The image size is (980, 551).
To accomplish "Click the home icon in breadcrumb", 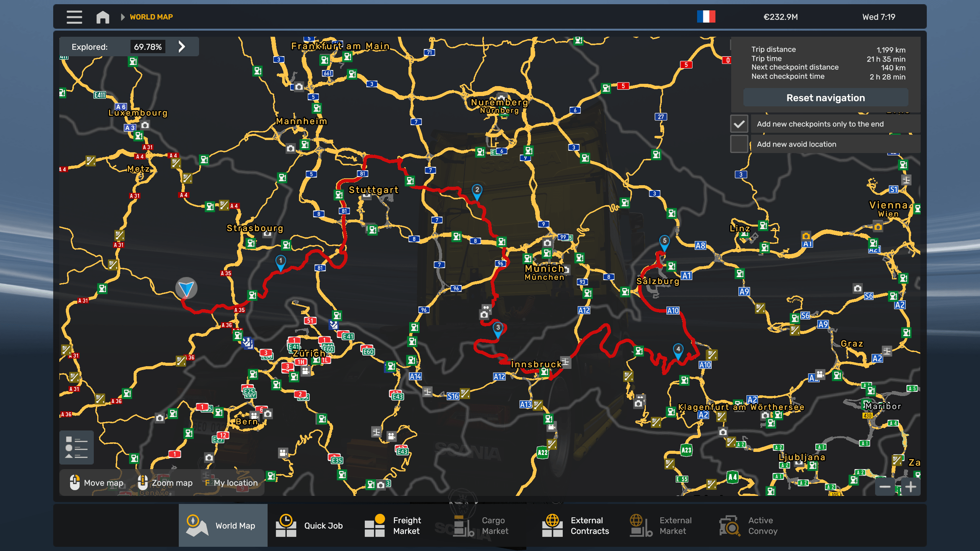I will 103,17.
